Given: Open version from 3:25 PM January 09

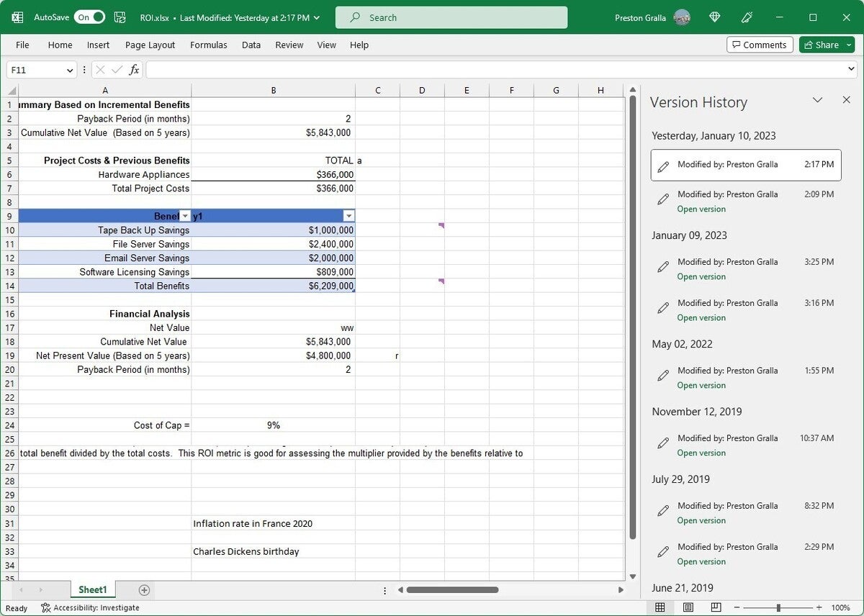Looking at the screenshot, I should point(701,277).
